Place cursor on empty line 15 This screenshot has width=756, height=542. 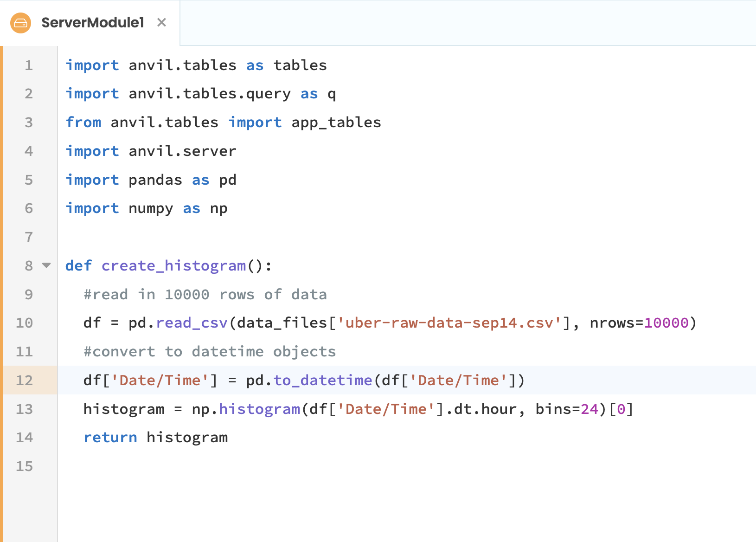coord(278,466)
